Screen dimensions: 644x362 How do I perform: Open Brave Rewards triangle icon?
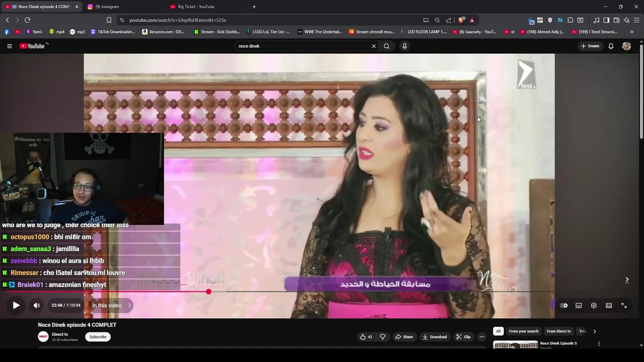[472, 20]
